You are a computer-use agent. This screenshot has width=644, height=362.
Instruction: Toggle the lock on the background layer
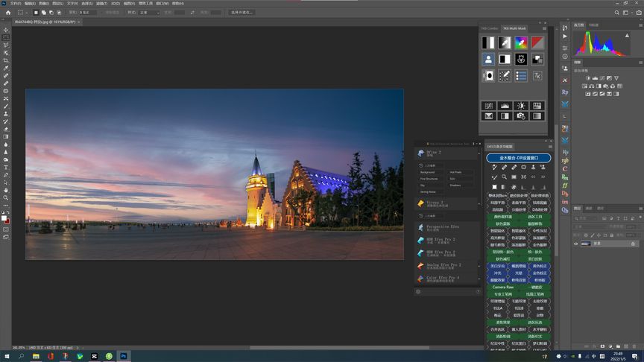click(x=633, y=244)
